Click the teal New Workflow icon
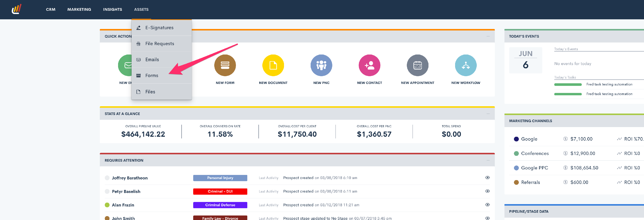Screen dimensions: 644x220 tap(466, 65)
